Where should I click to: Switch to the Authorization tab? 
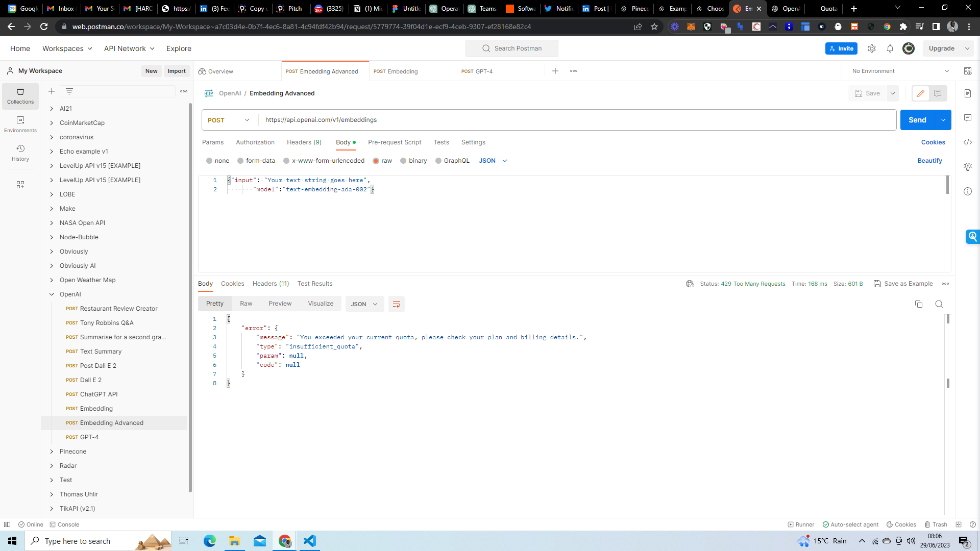coord(255,142)
